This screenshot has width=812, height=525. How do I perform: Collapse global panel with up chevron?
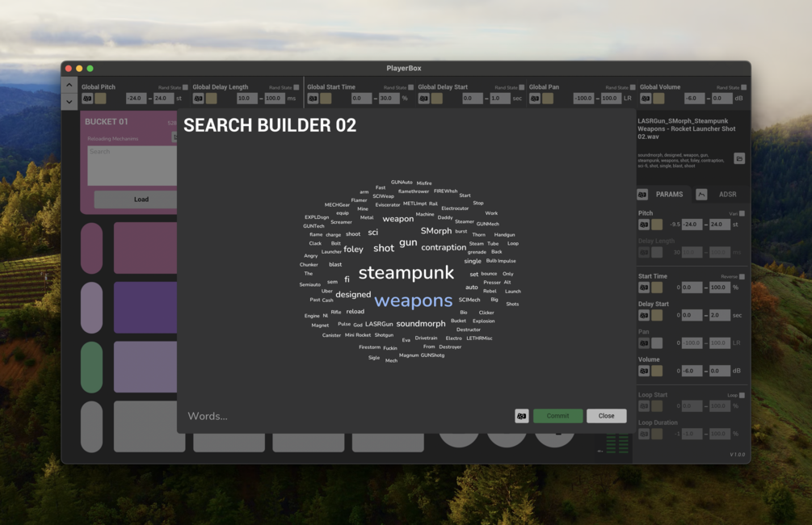(69, 85)
